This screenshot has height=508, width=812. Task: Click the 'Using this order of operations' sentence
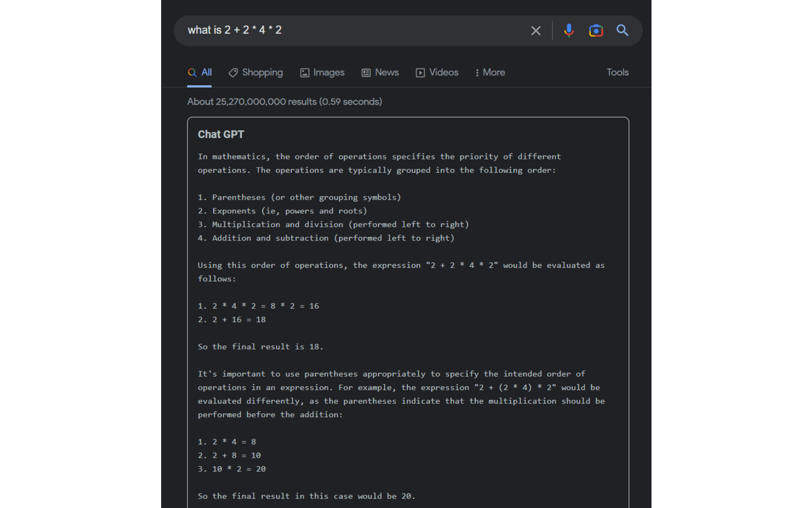point(401,272)
